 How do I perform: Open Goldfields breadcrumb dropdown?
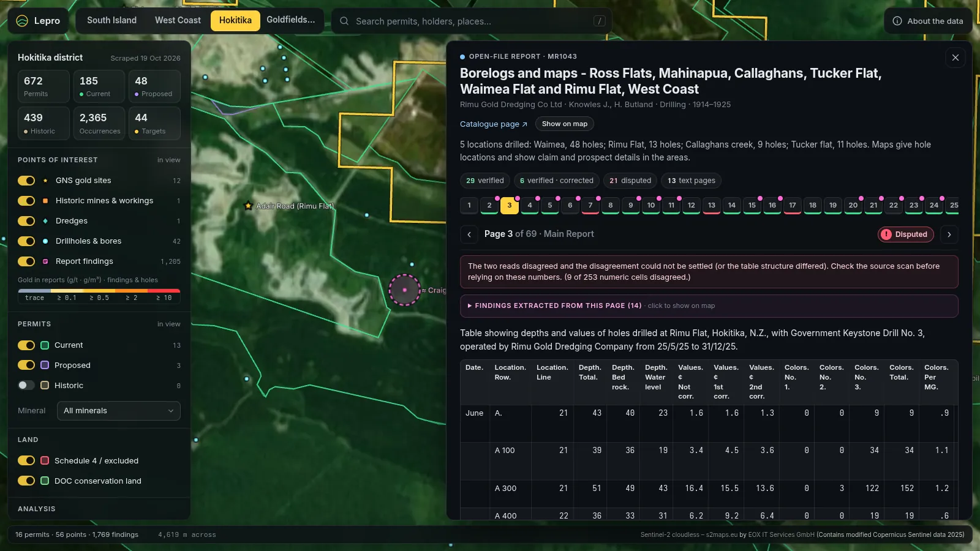291,20
